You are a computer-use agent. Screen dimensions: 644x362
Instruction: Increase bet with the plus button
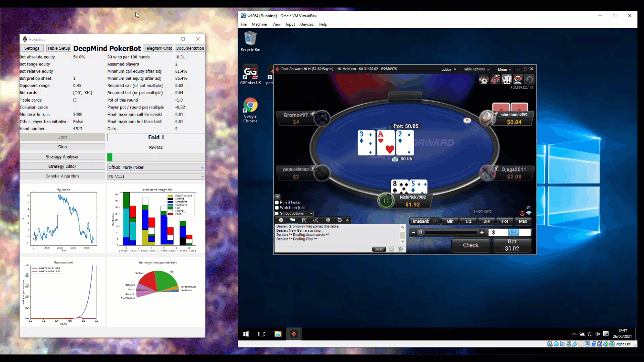coord(481,233)
